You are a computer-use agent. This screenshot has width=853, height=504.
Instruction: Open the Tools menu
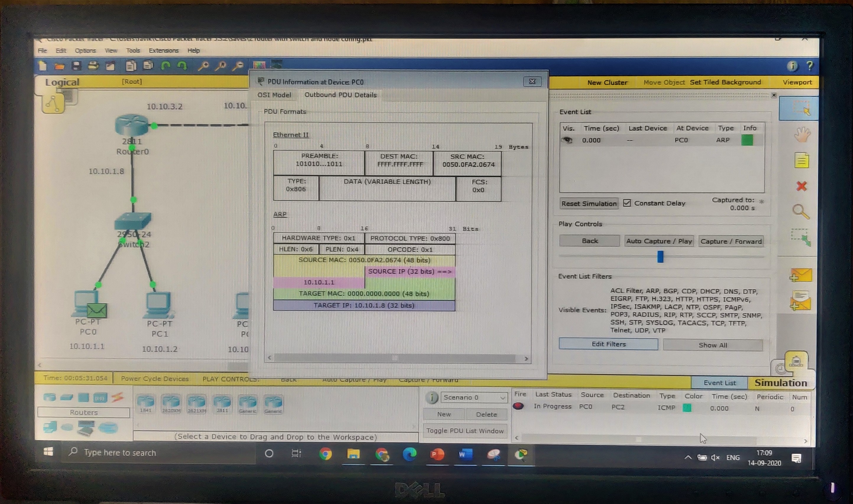[133, 50]
